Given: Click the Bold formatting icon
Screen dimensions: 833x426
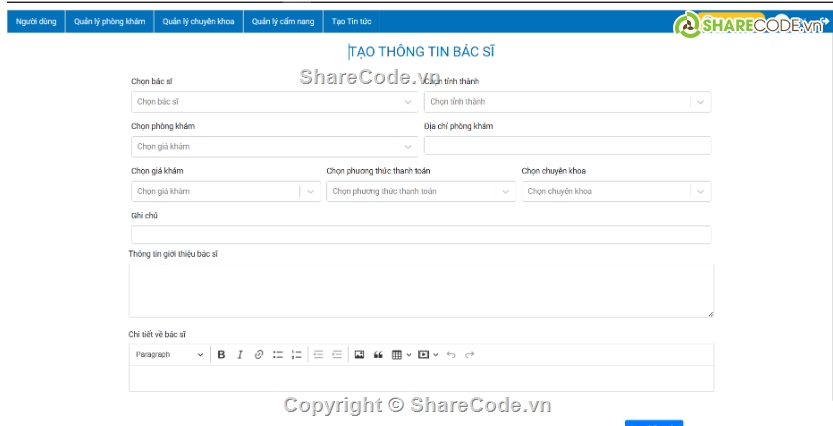Looking at the screenshot, I should click(x=221, y=355).
